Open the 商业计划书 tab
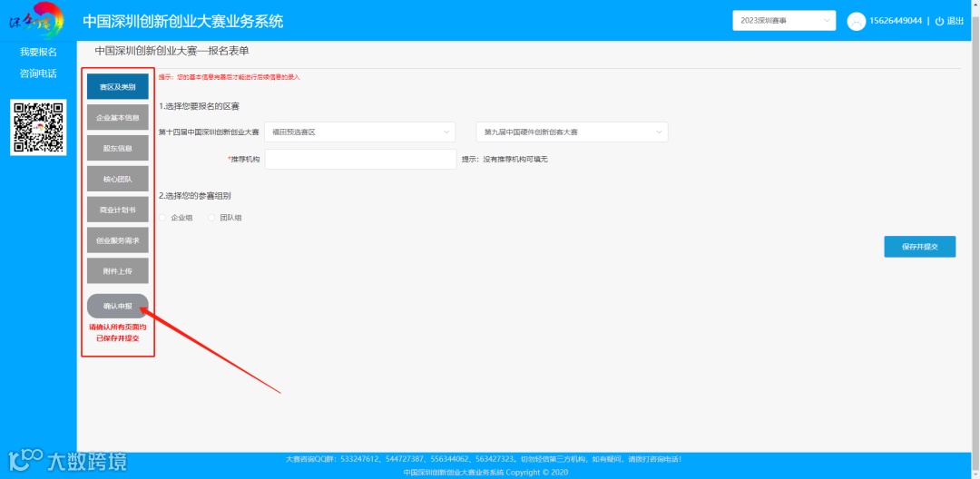 coord(117,210)
